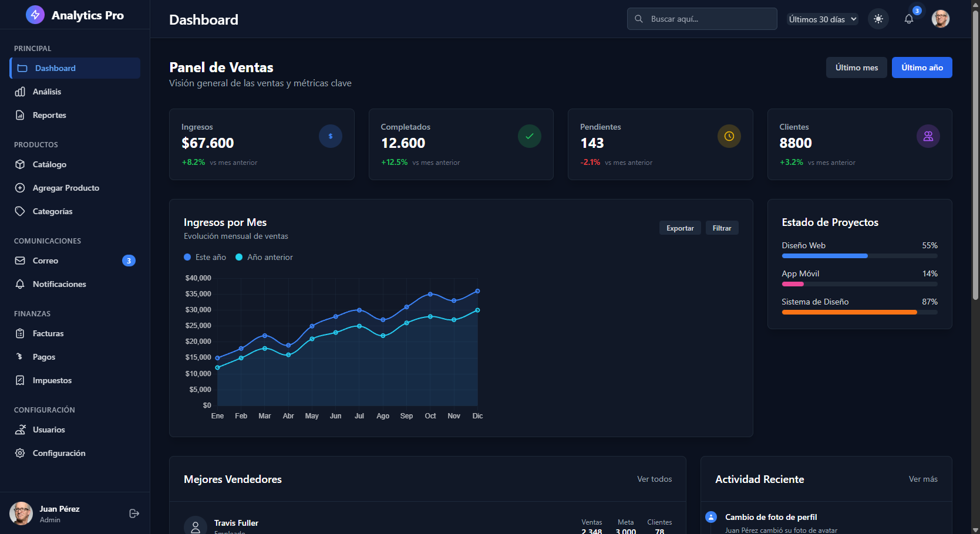This screenshot has width=980, height=534.
Task: Toggle the Año anterior series legend
Action: pos(264,257)
